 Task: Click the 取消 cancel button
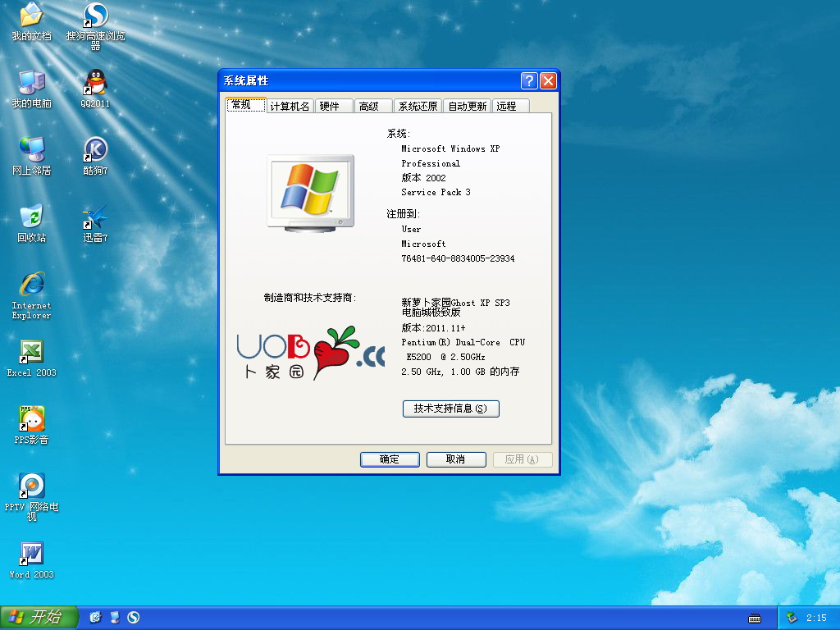(456, 459)
